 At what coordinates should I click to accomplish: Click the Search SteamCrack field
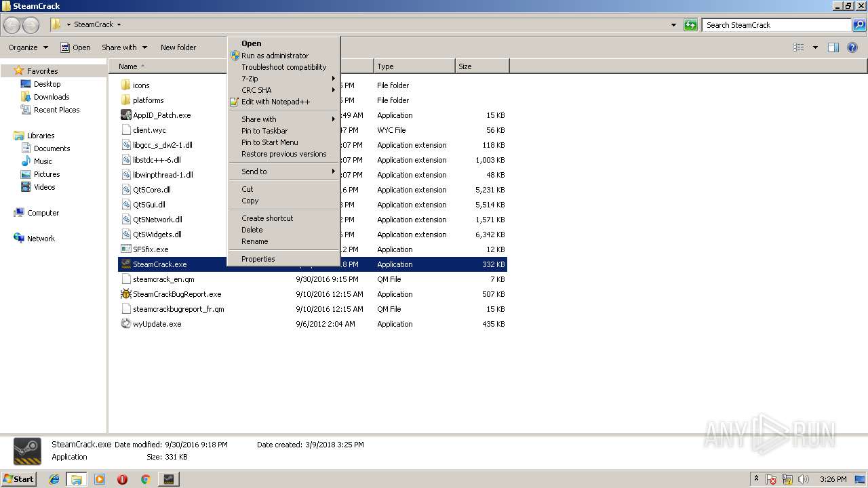[x=777, y=25]
